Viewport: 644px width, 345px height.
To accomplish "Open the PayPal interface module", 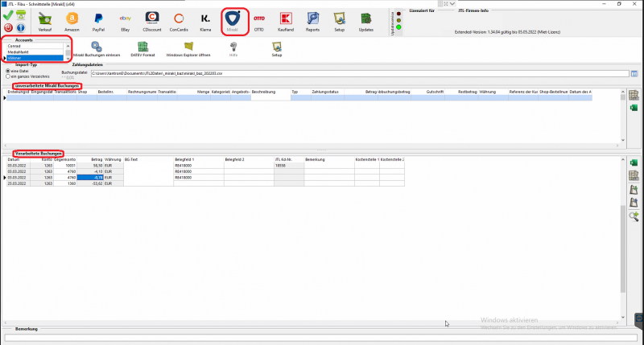I will coord(98,20).
